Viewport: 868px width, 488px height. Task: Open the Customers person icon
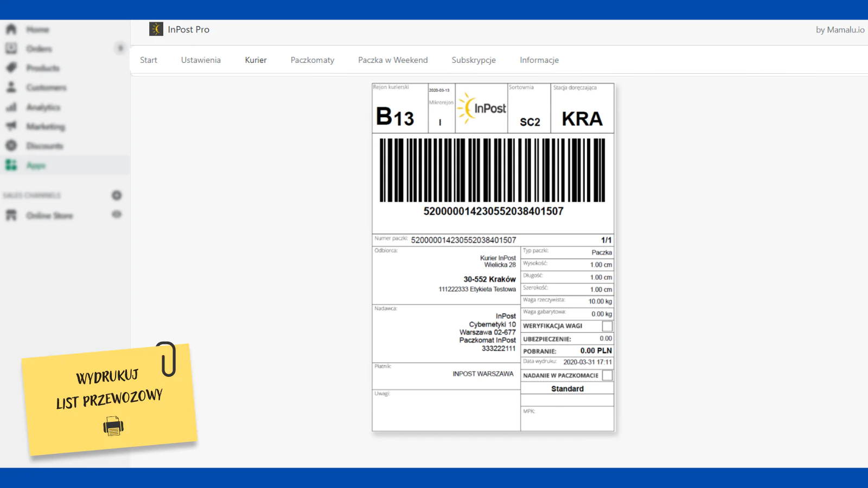point(11,87)
